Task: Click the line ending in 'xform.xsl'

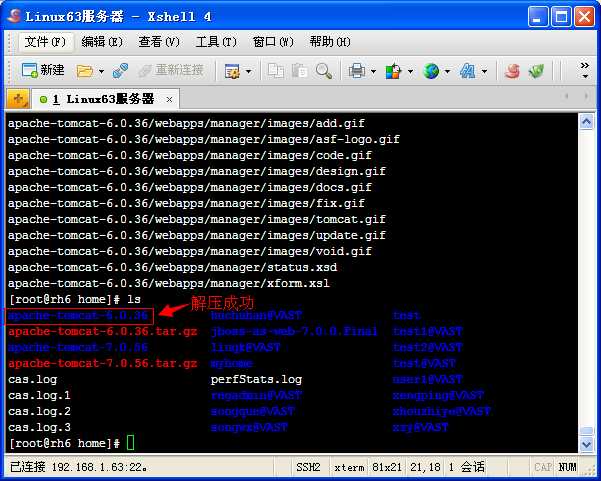Action: click(x=169, y=283)
